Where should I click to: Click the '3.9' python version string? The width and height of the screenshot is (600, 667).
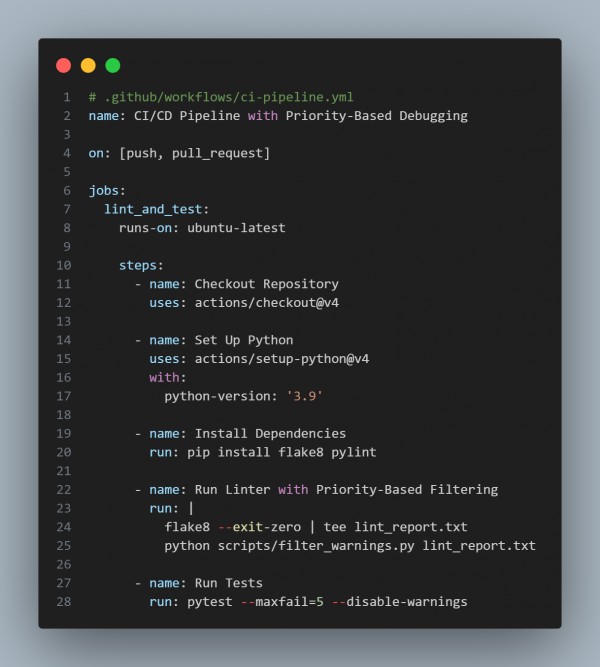305,396
